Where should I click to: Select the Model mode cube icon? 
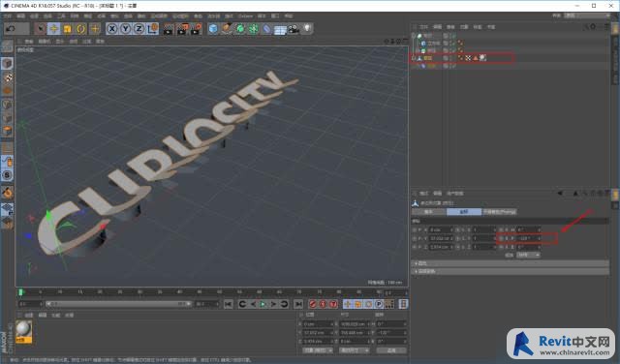click(7, 63)
